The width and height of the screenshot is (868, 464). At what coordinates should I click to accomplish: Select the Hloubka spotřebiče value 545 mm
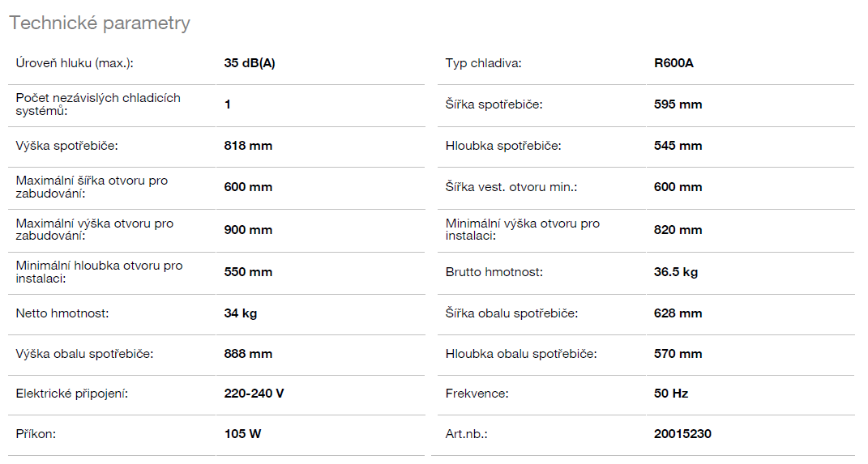point(678,146)
